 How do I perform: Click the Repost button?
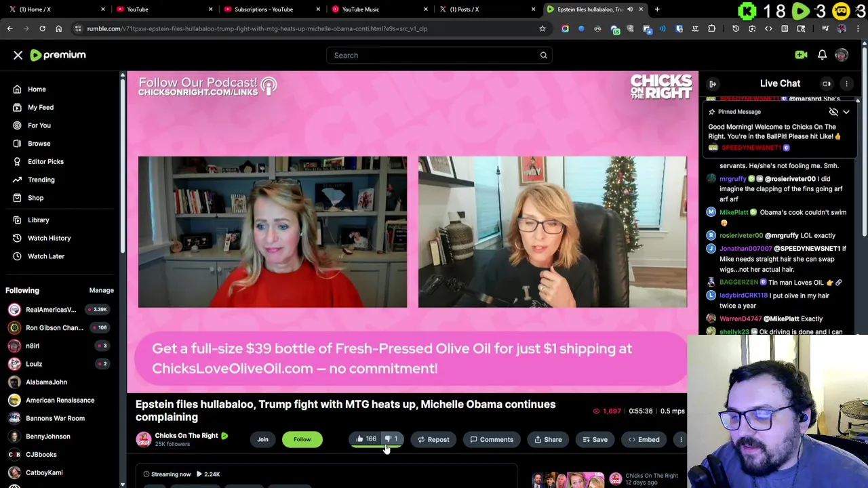click(x=433, y=439)
